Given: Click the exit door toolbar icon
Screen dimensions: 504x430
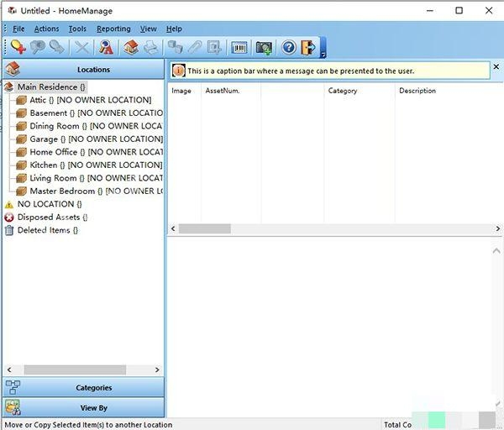Looking at the screenshot, I should pyautogui.click(x=308, y=48).
